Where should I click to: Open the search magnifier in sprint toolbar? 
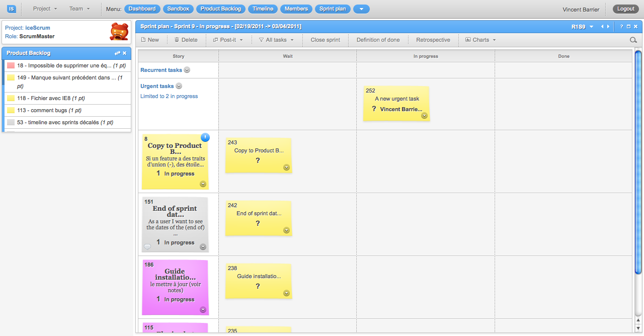point(633,40)
